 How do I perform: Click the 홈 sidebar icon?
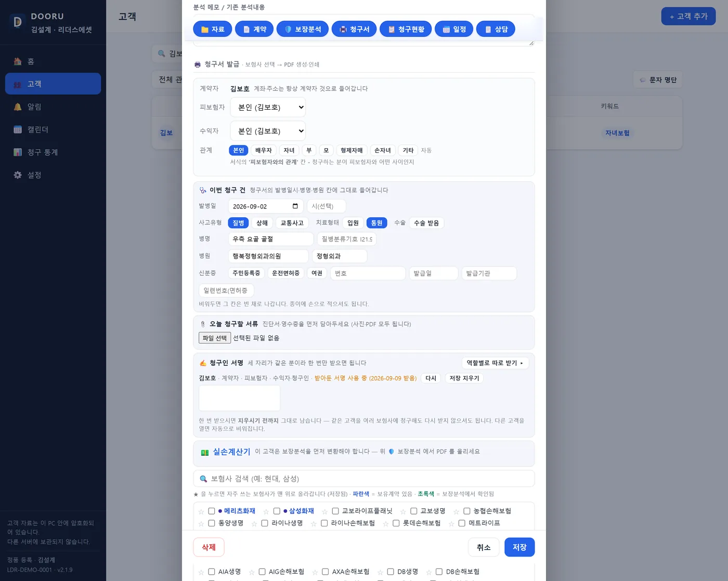(18, 61)
